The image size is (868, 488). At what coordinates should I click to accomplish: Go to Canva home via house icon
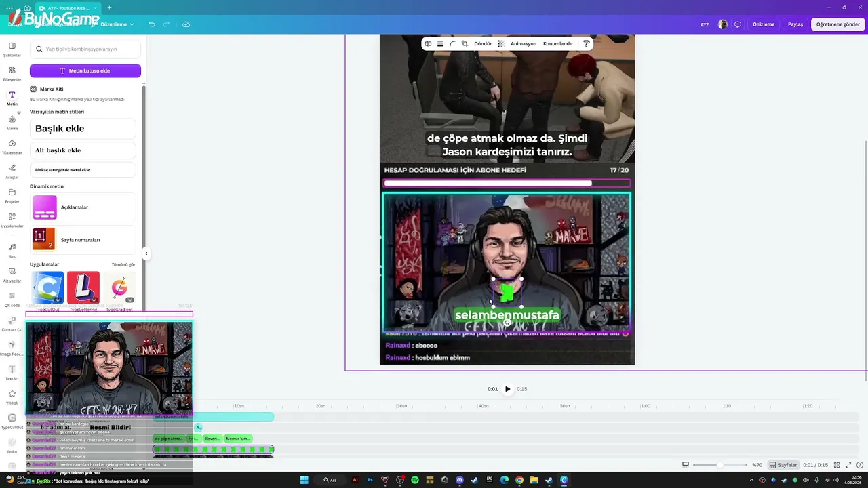pos(27,7)
